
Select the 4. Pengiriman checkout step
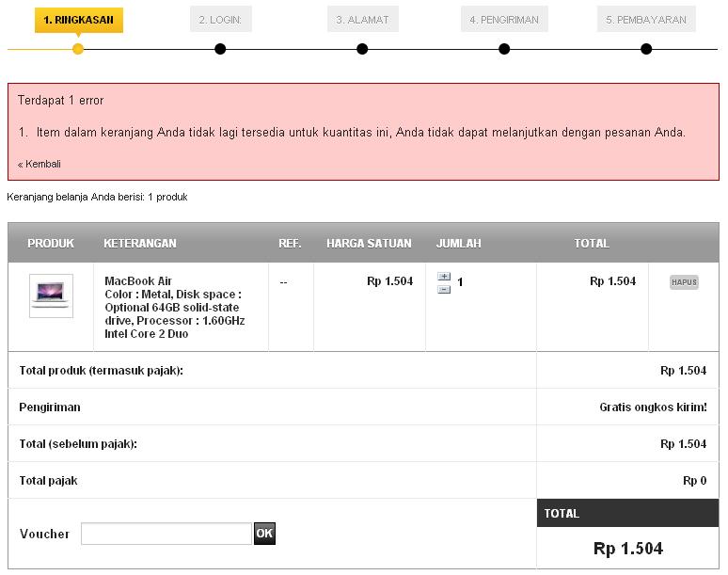click(504, 20)
